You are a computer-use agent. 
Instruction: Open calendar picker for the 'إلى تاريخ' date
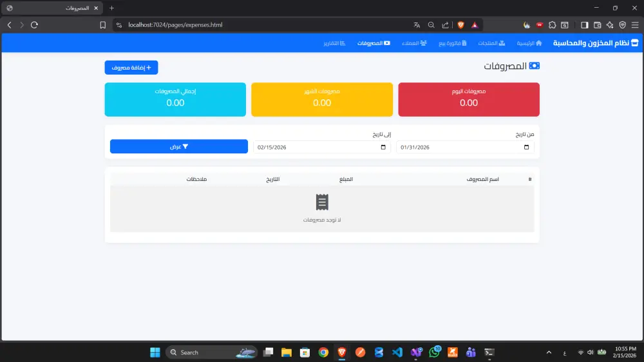(x=383, y=147)
